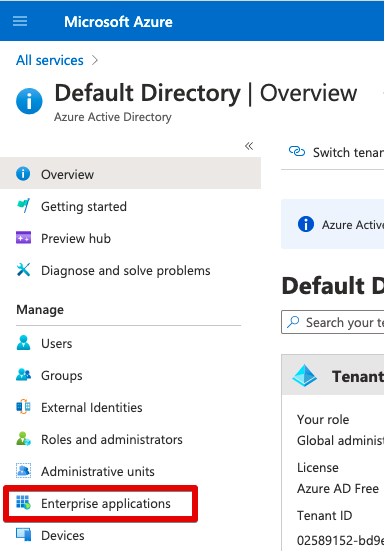Click the Groups people icon

pyautogui.click(x=24, y=375)
